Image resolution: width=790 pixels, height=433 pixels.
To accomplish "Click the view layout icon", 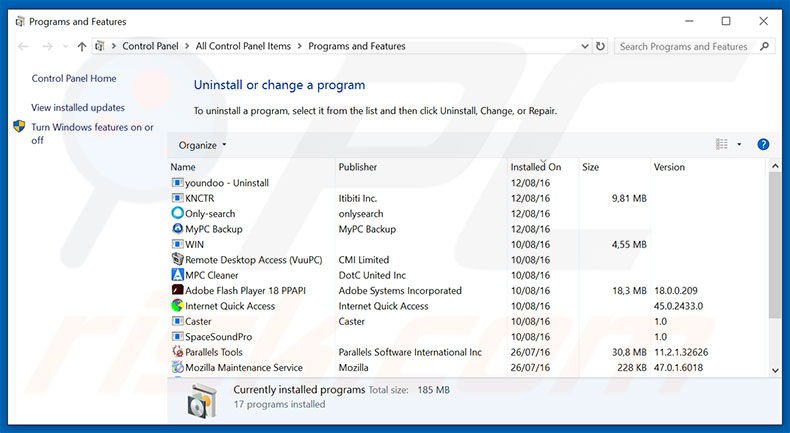I will pos(721,145).
